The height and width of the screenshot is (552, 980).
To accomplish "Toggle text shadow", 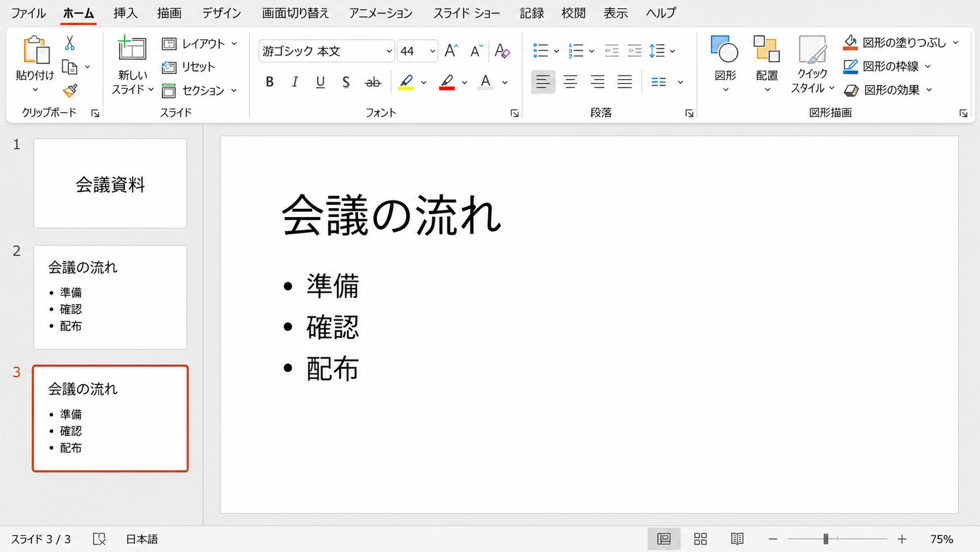I will (346, 82).
